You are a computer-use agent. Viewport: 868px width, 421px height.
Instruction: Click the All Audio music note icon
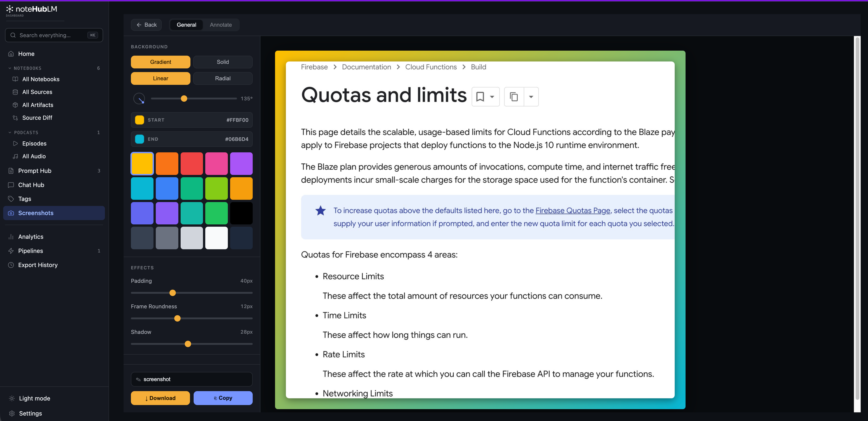click(15, 156)
